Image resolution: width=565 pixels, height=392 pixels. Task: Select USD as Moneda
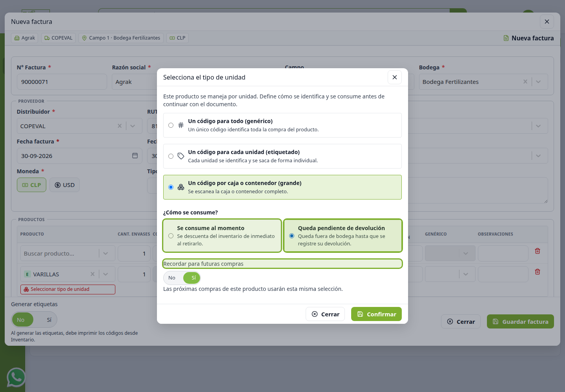(64, 185)
